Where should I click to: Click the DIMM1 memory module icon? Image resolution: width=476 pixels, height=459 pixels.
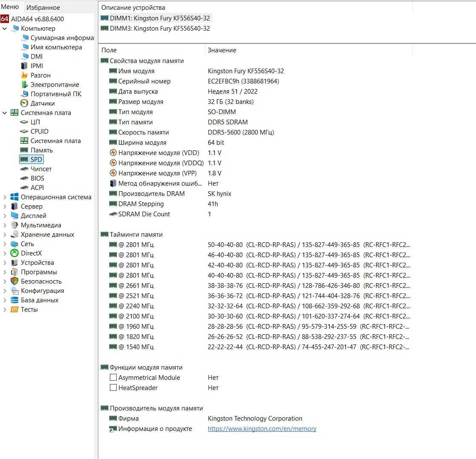coord(104,18)
